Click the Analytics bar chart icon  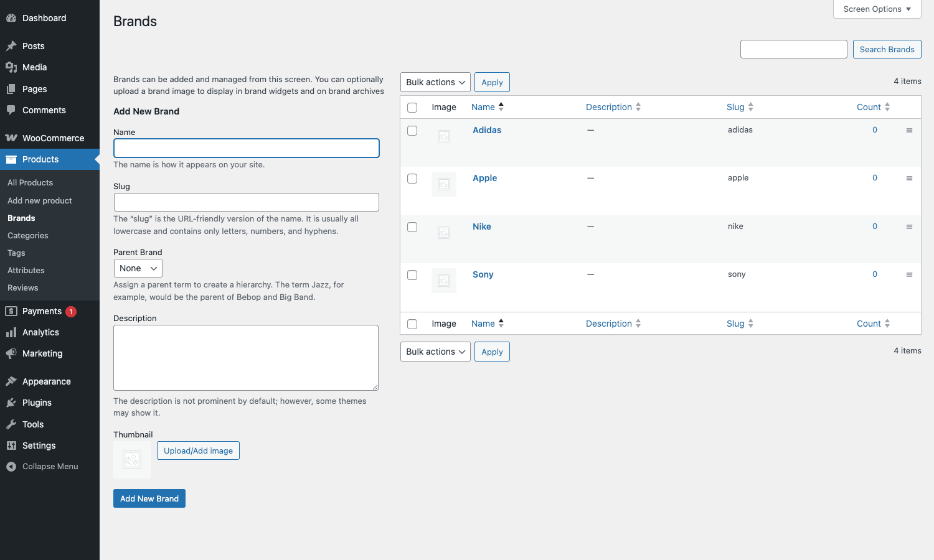coord(11,332)
